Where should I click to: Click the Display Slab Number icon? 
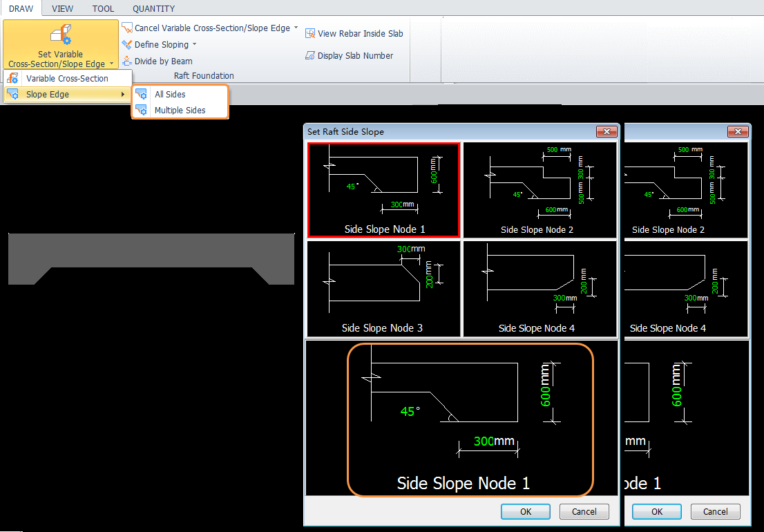310,56
